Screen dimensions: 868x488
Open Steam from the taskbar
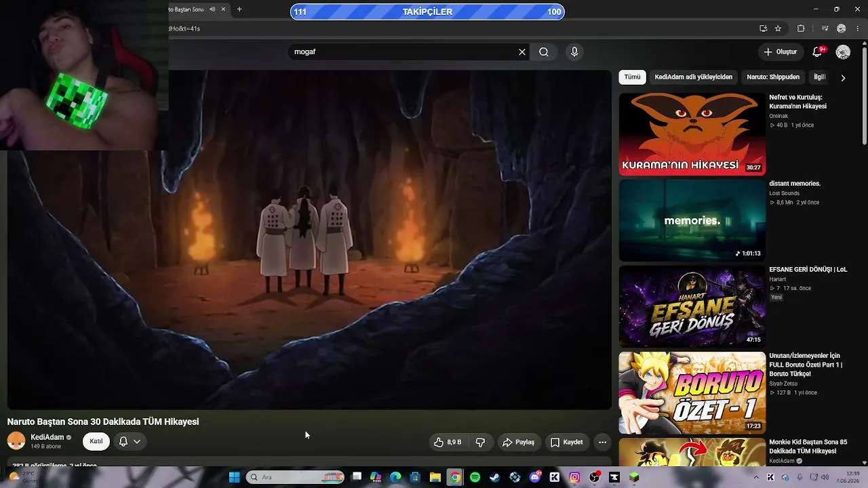(x=495, y=477)
